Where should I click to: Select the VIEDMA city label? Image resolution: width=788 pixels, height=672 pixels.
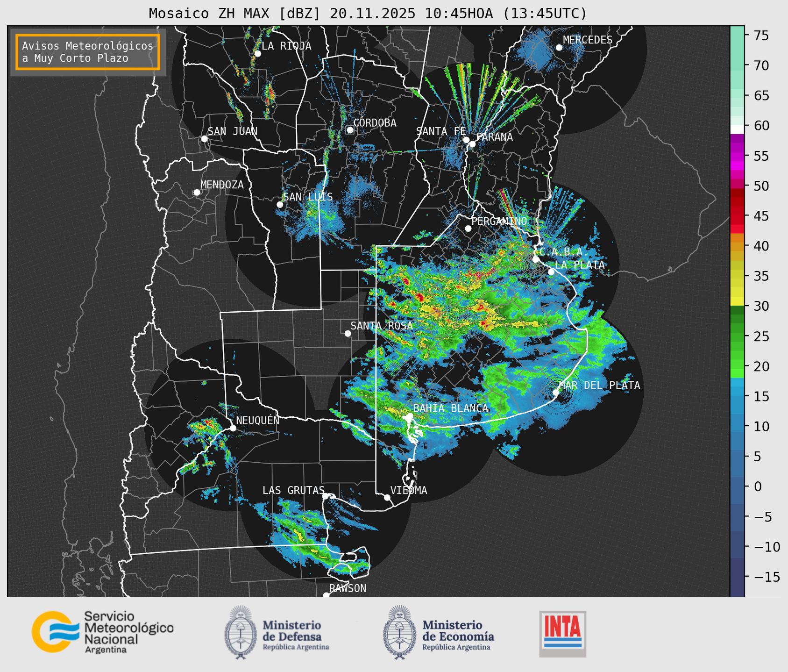point(409,490)
